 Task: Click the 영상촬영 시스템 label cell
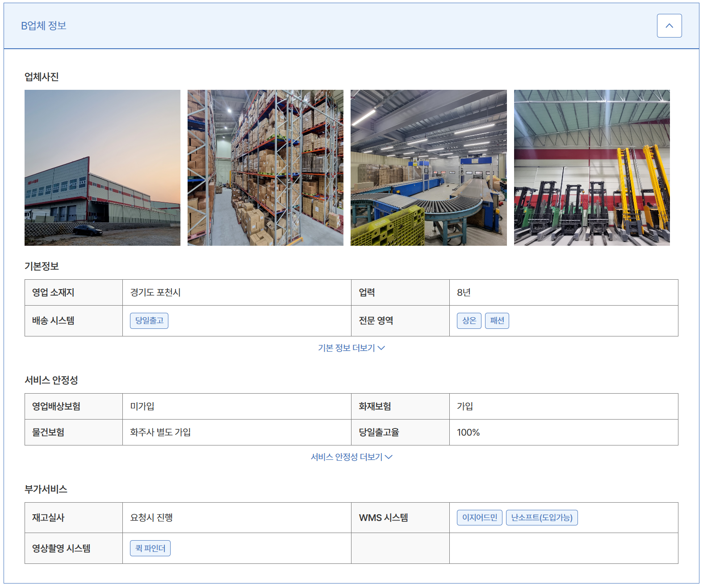[74, 549]
